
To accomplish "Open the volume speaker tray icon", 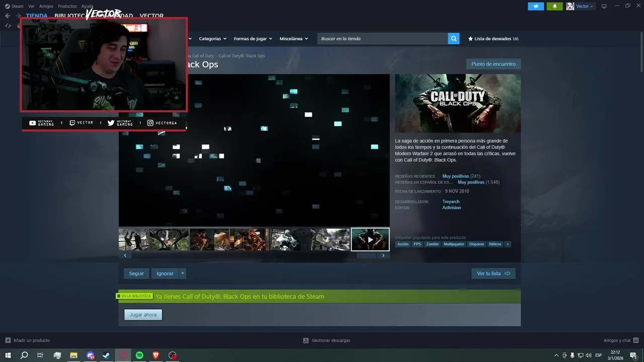I will pyautogui.click(x=589, y=355).
